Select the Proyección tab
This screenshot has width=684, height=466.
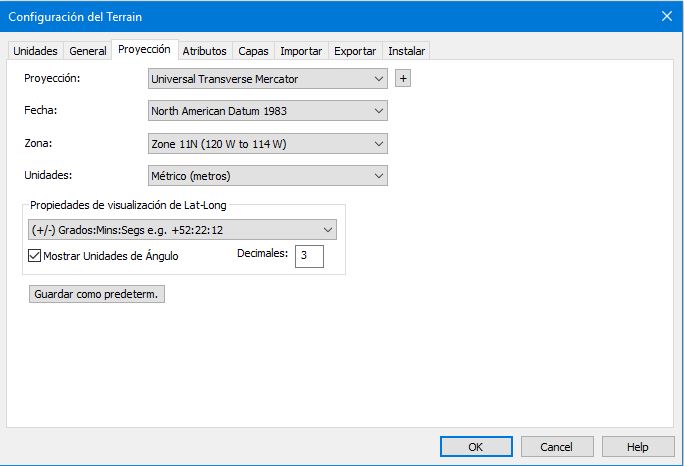(x=144, y=50)
